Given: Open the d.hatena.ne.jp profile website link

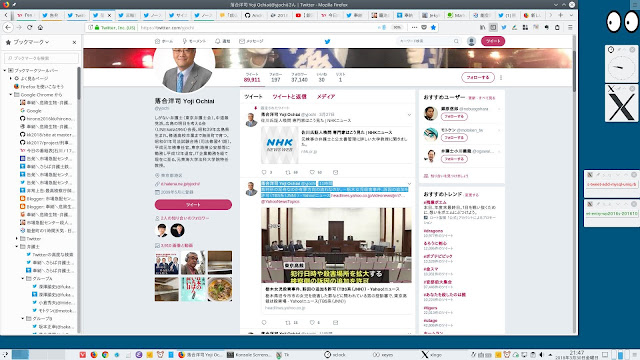Looking at the screenshot, I should [180, 184].
